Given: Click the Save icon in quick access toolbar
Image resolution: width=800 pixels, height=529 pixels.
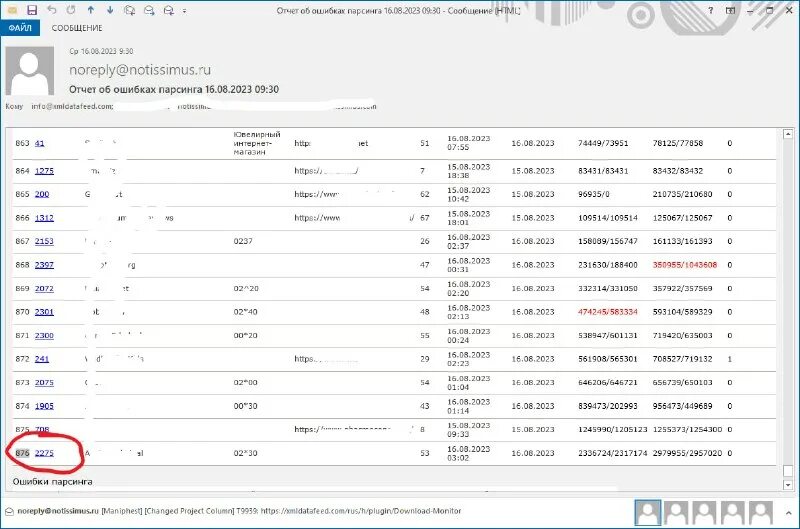Looking at the screenshot, I should coord(32,10).
